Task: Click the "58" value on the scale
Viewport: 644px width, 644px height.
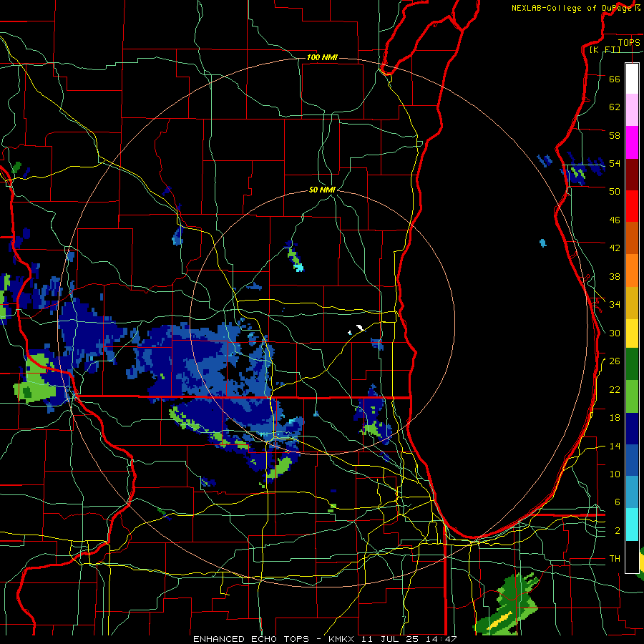Action: click(x=615, y=135)
